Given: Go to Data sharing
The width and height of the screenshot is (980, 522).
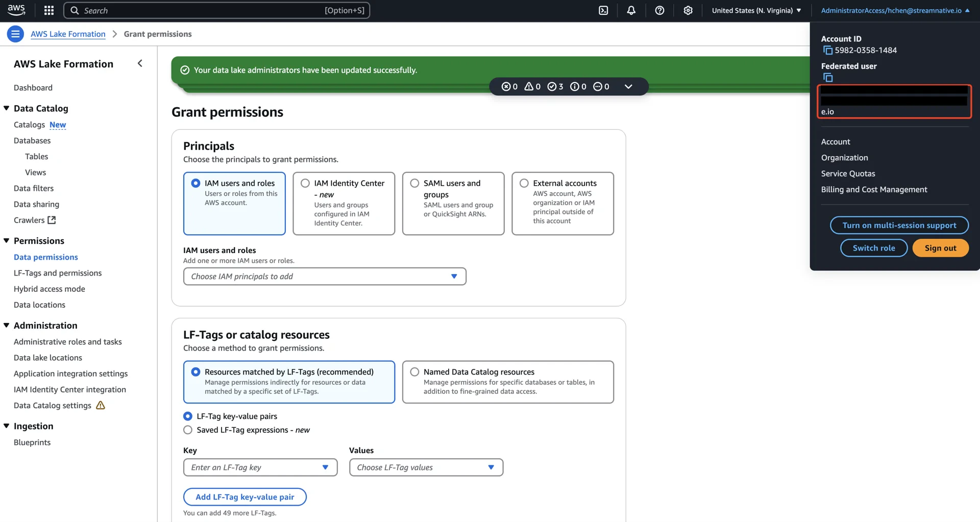Looking at the screenshot, I should click(x=36, y=204).
